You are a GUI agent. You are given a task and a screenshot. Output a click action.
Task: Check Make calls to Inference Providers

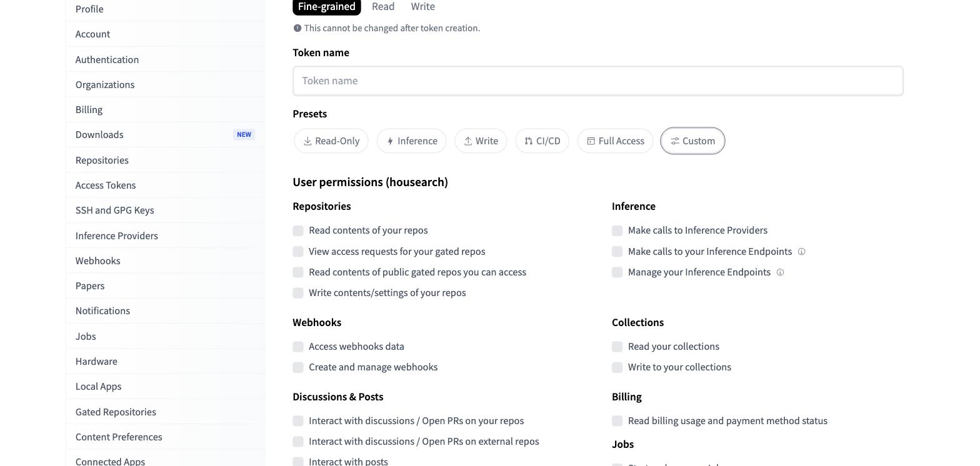617,231
